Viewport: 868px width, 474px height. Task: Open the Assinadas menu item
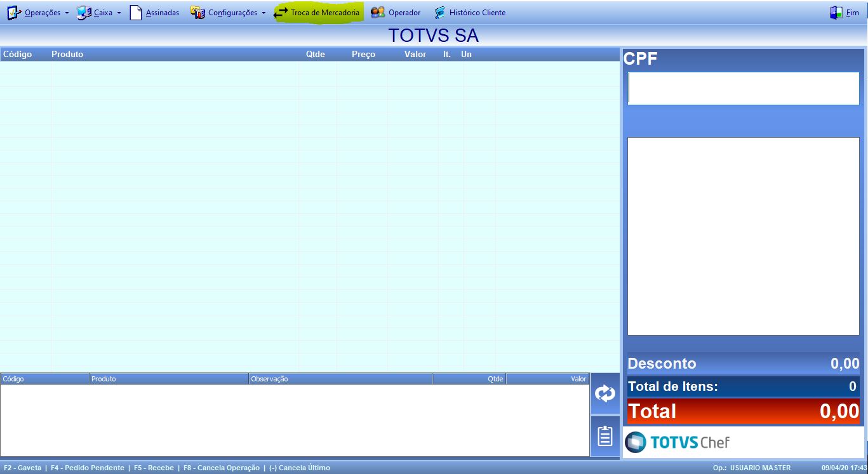163,13
